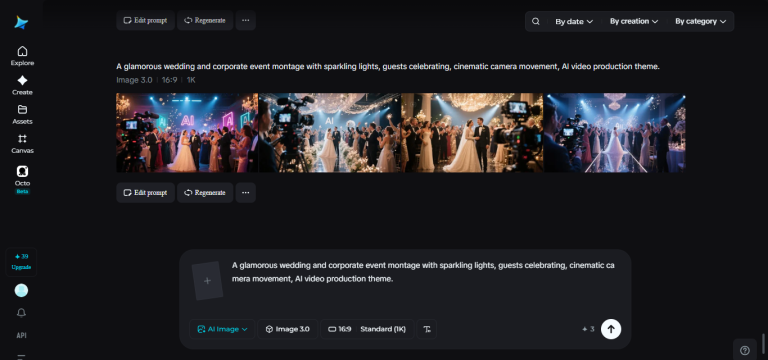Open the user profile avatar

[x=21, y=290]
